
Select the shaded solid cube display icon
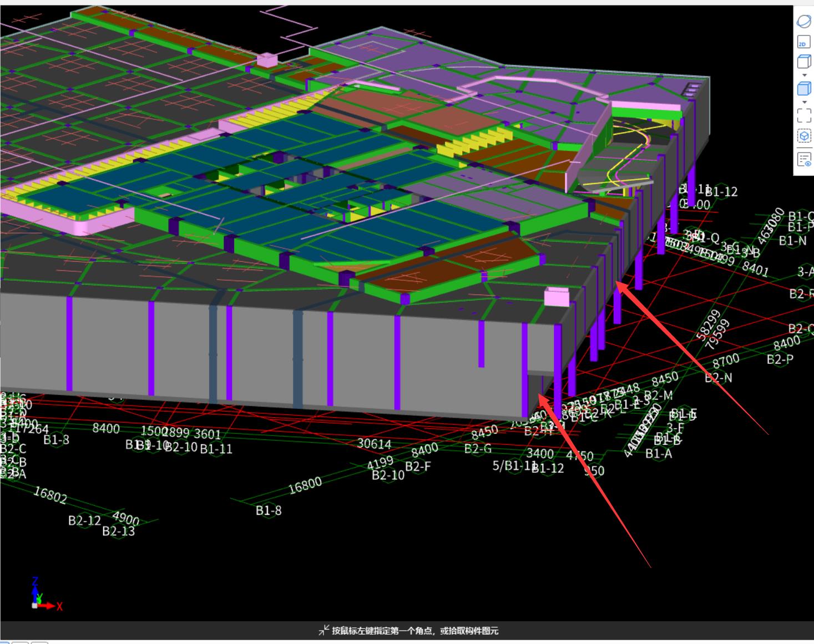803,88
